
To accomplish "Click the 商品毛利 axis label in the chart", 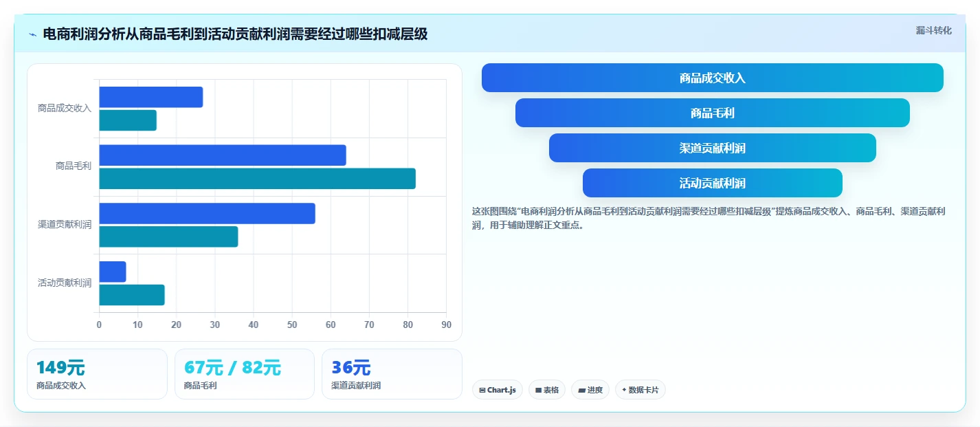I will pyautogui.click(x=74, y=166).
